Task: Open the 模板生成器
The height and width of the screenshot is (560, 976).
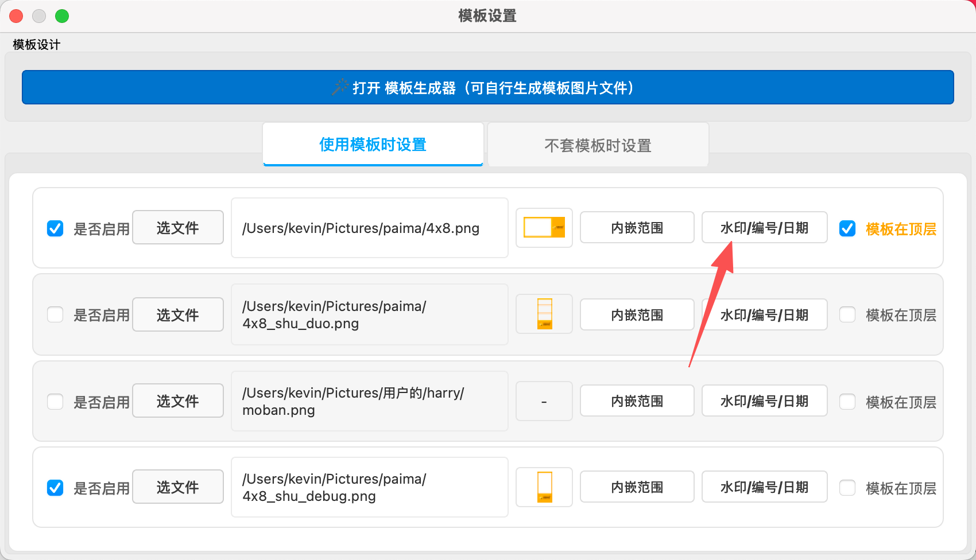Action: click(x=487, y=87)
